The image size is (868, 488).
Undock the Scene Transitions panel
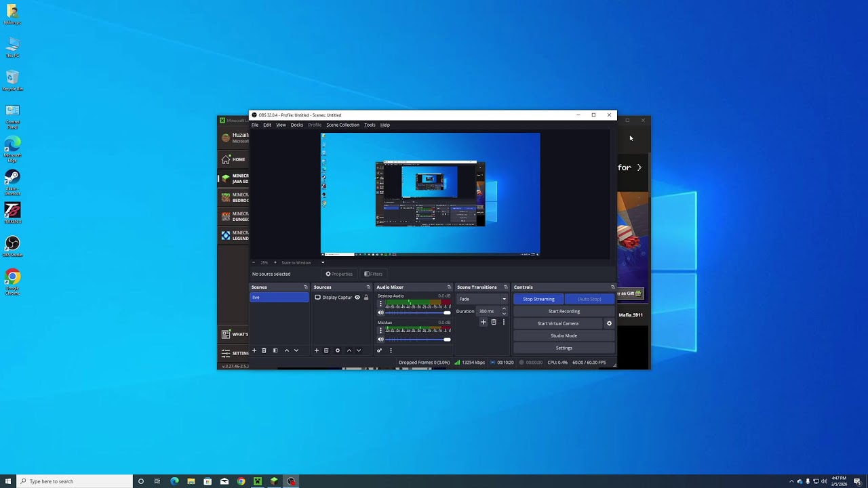click(505, 287)
